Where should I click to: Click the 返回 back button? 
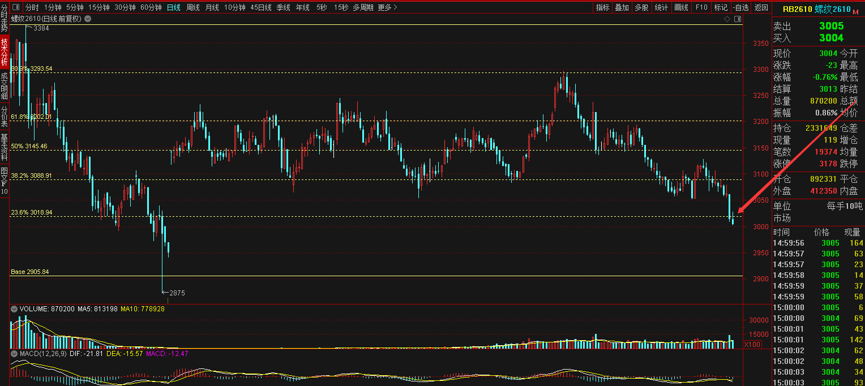tap(761, 8)
